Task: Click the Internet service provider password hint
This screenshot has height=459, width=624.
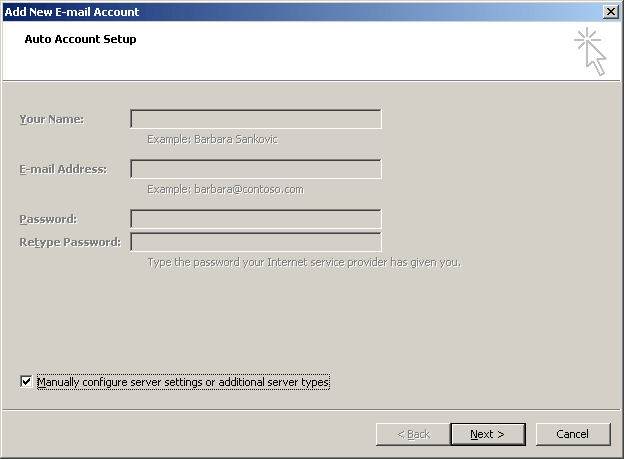Action: pyautogui.click(x=303, y=262)
